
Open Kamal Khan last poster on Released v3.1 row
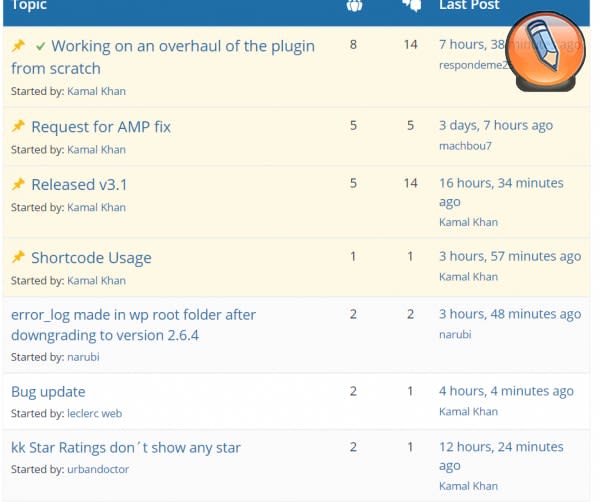click(468, 222)
